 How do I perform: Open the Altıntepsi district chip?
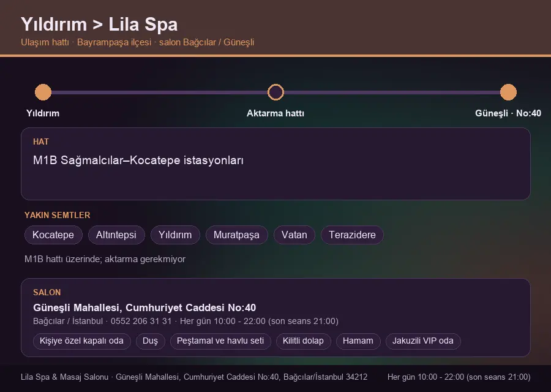pos(116,235)
